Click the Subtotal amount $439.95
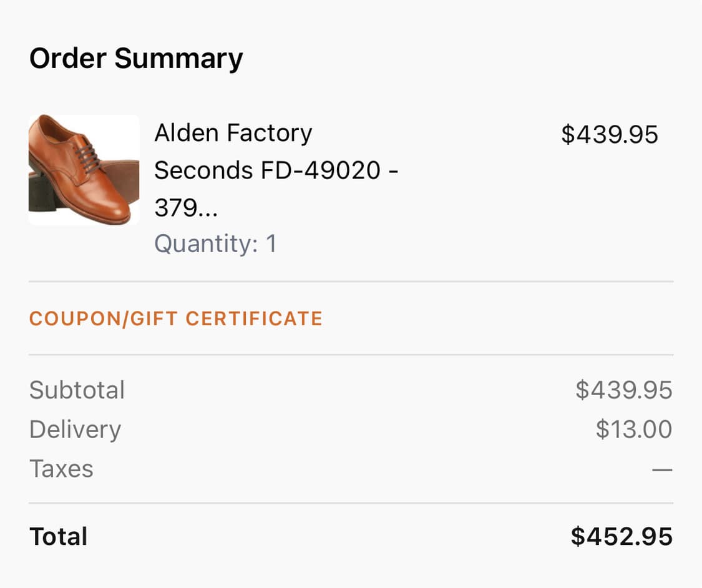The image size is (702, 588). pos(623,390)
